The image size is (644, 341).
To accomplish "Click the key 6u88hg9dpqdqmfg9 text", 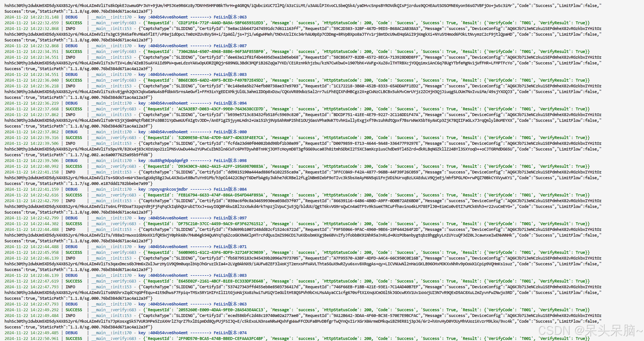I will coord(169,161).
